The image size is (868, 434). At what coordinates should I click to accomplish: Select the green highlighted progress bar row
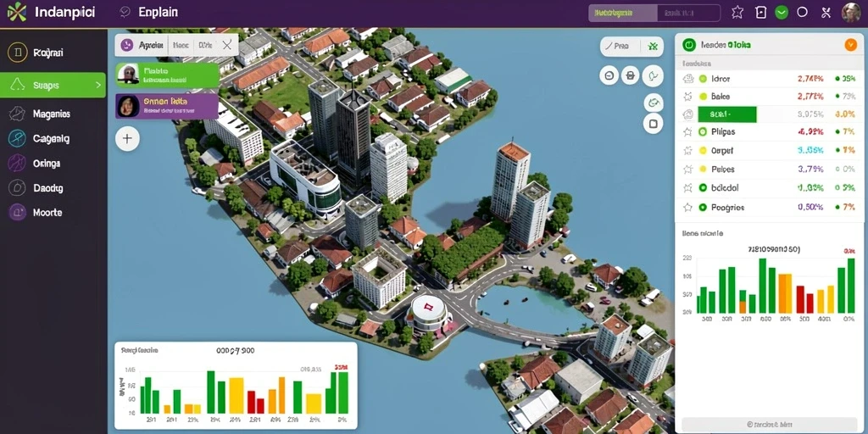pos(726,114)
